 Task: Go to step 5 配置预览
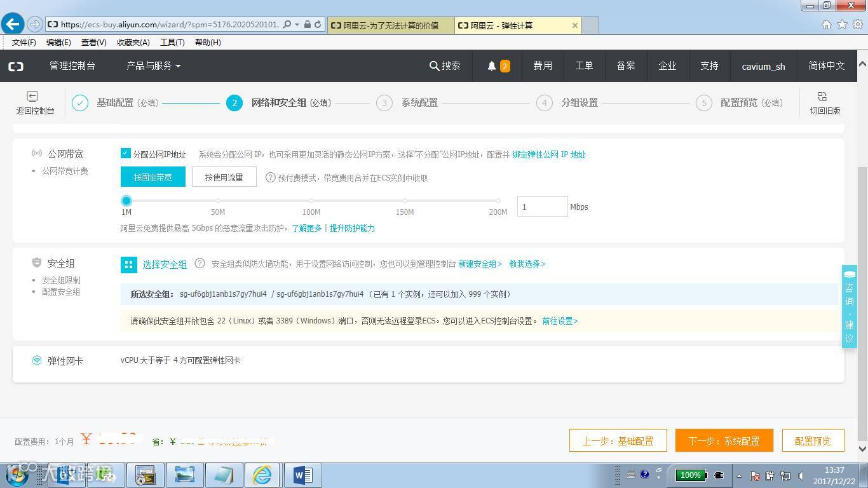tap(740, 103)
